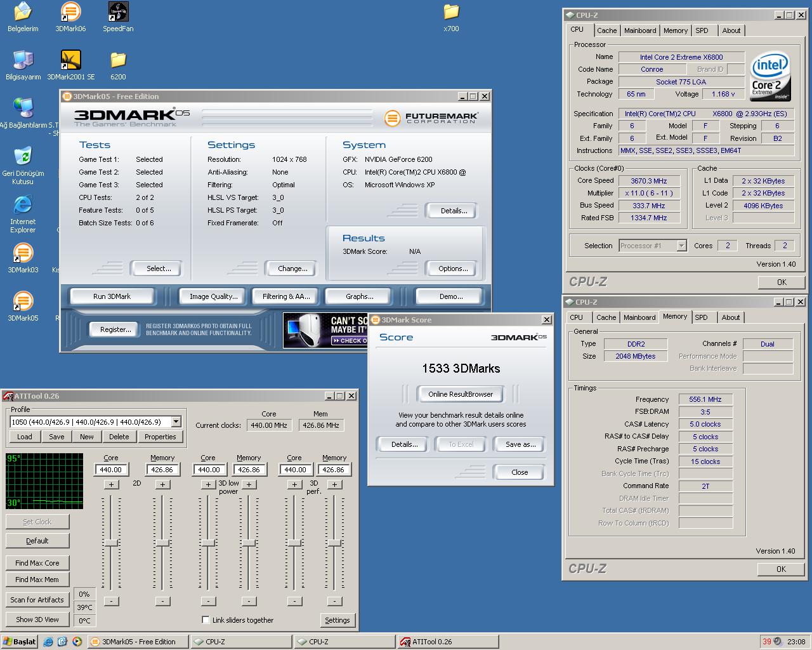Click Details in 3DMark Score dialog
The height and width of the screenshot is (650, 812).
pos(404,444)
